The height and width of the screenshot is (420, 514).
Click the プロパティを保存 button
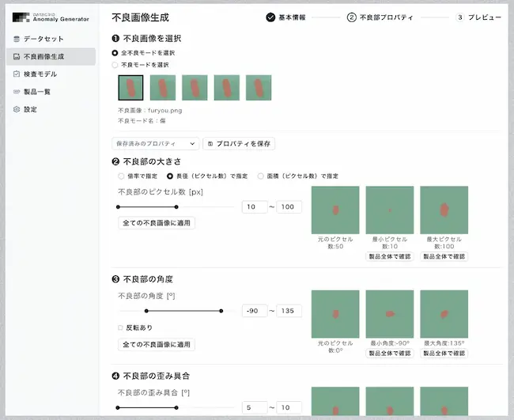pos(239,144)
